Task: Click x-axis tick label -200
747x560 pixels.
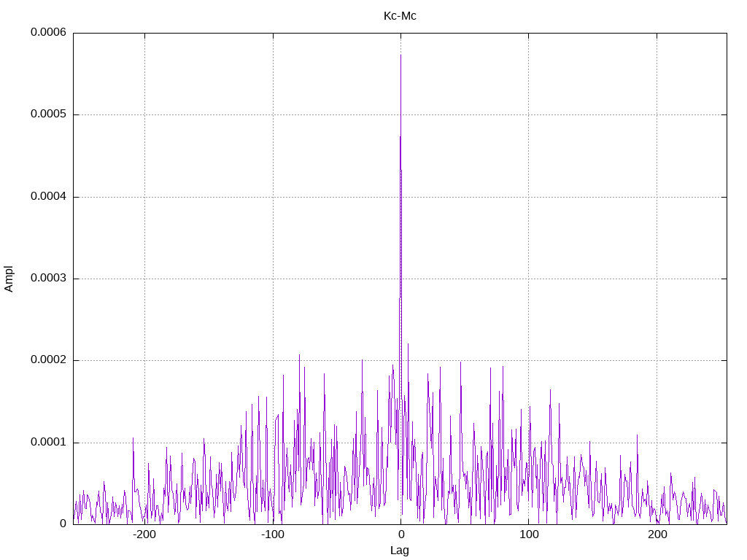Action: pos(144,534)
